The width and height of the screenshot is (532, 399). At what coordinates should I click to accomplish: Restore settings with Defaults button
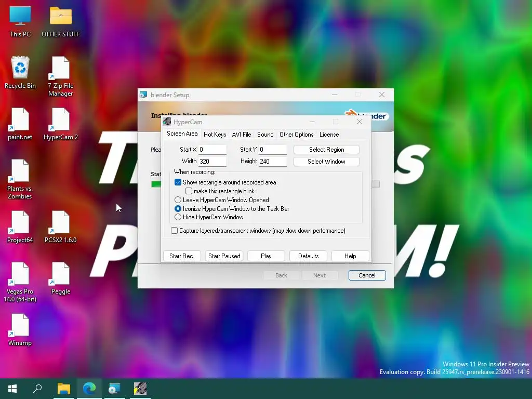[x=308, y=256]
